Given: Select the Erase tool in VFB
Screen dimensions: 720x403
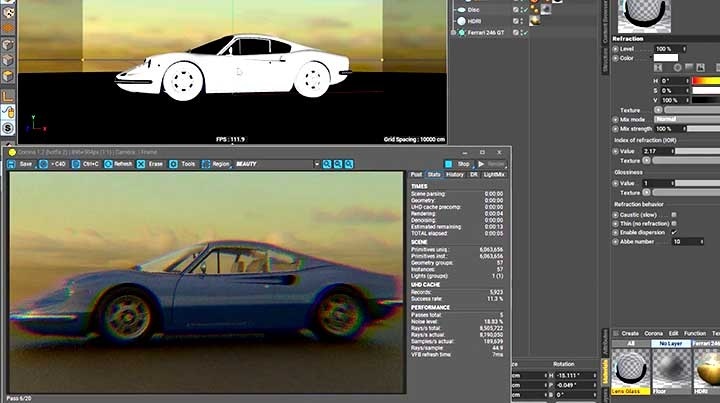Looking at the screenshot, I should (142, 163).
